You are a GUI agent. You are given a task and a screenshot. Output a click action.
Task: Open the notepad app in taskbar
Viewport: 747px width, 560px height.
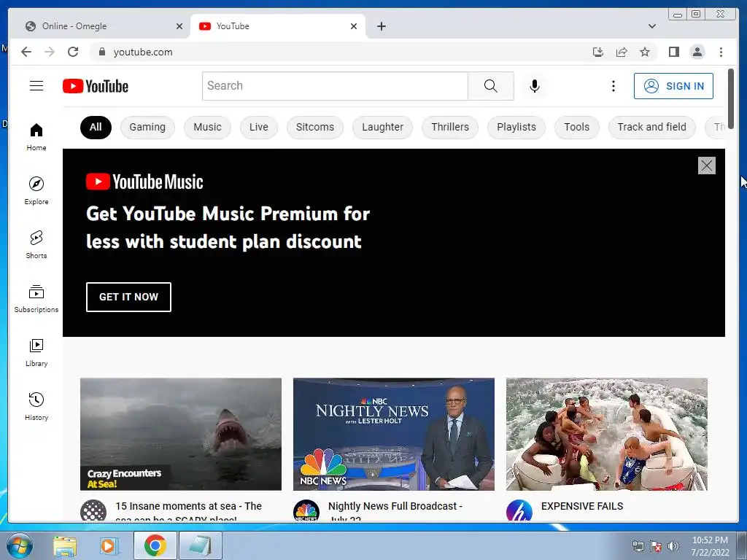[200, 545]
